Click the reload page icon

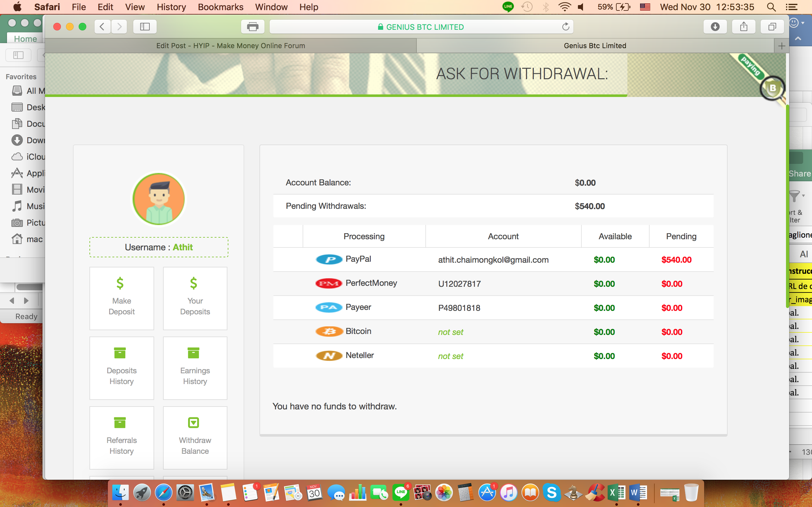tap(566, 27)
